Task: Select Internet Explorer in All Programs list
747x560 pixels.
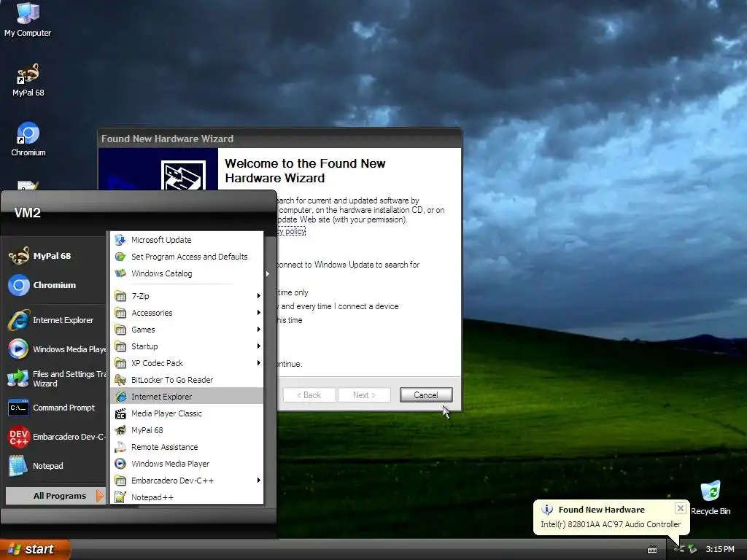Action: click(187, 396)
